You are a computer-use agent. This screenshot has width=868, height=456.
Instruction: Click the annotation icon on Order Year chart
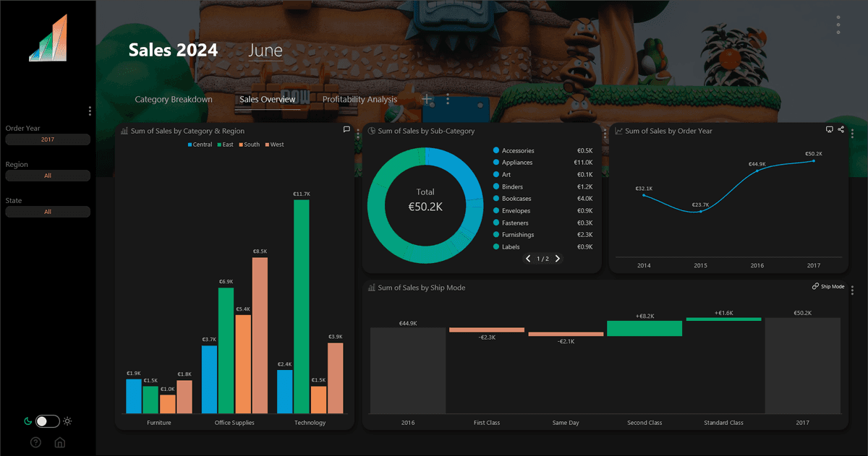pos(830,129)
